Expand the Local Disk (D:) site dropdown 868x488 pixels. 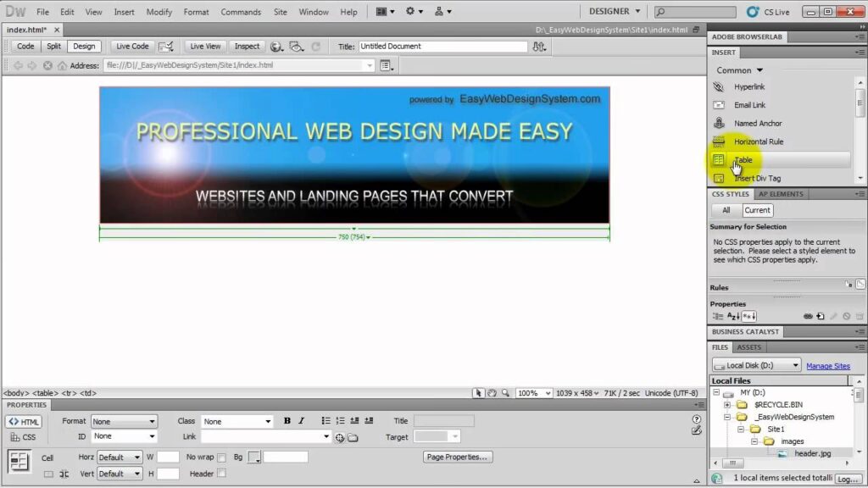756,365
